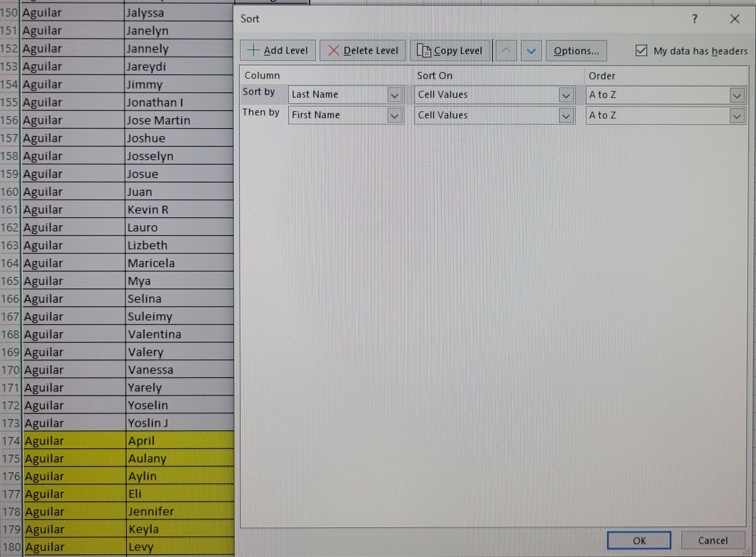Open the A to Z dropdown for Last Name level

pos(736,95)
